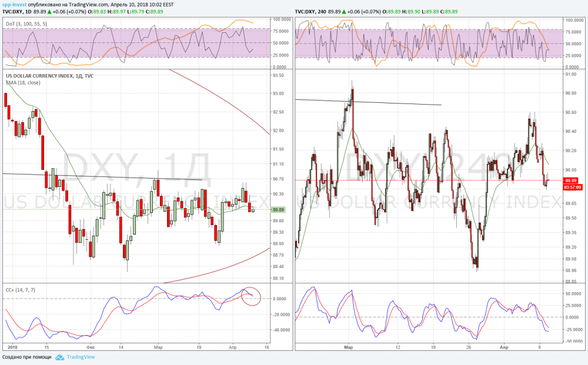Click green up-arrow in TVC:DXY, 240 header

point(344,12)
